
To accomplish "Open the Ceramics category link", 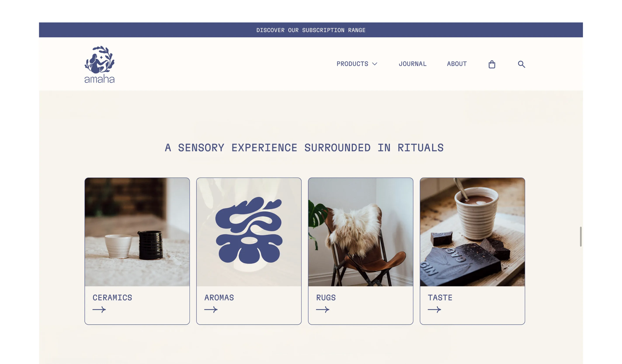I will 112,297.
